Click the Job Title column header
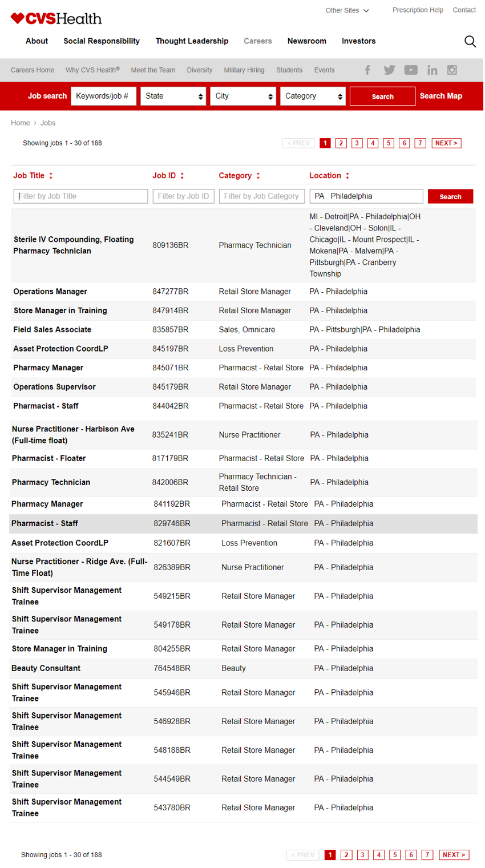 [x=29, y=176]
